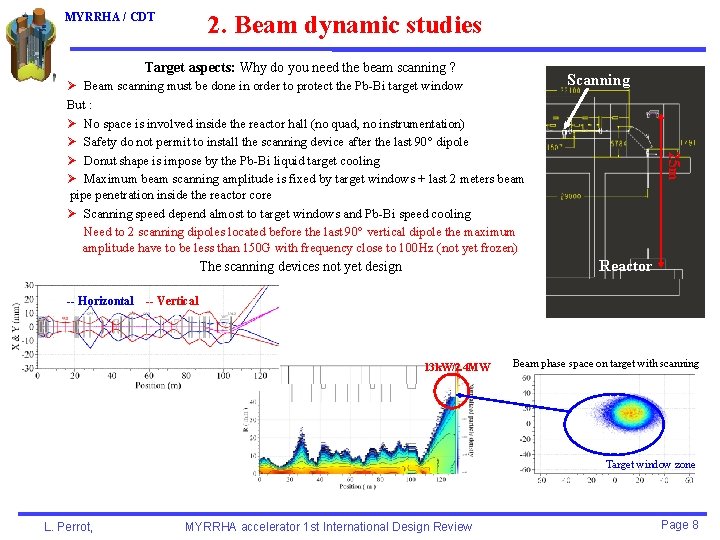This screenshot has width=720, height=540.
Task: Click 'Horizontal' legend label in envelope plot
Action: 106,301
